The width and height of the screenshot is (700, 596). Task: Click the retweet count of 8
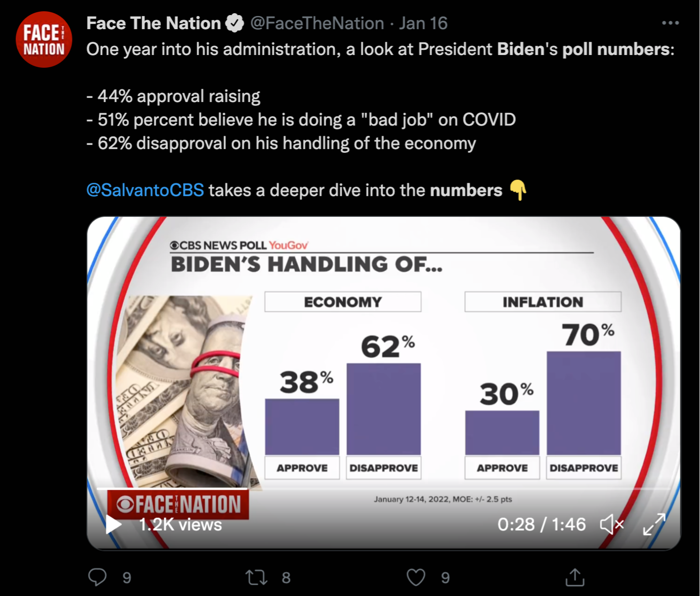286,578
